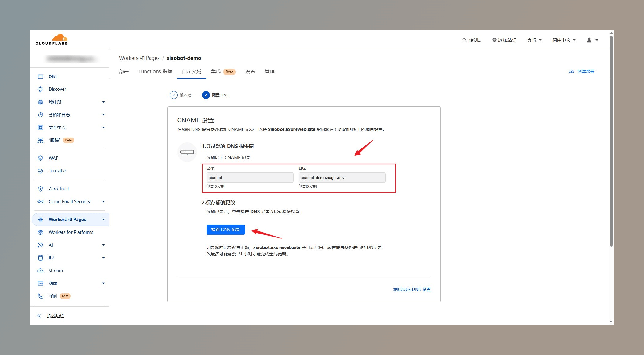Click the 折叠边栏 double-chevron icon
Image resolution: width=644 pixels, height=355 pixels.
pos(39,316)
